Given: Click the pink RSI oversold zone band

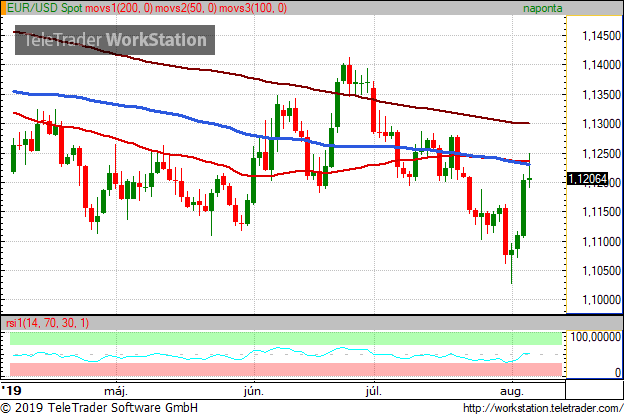Looking at the screenshot, I should point(286,370).
